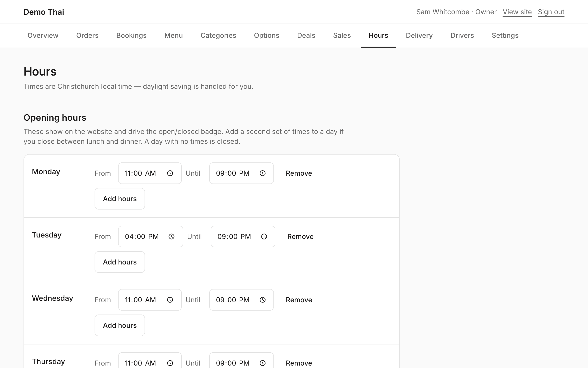Edit Tuesday From time 04:00 PM

pos(151,237)
